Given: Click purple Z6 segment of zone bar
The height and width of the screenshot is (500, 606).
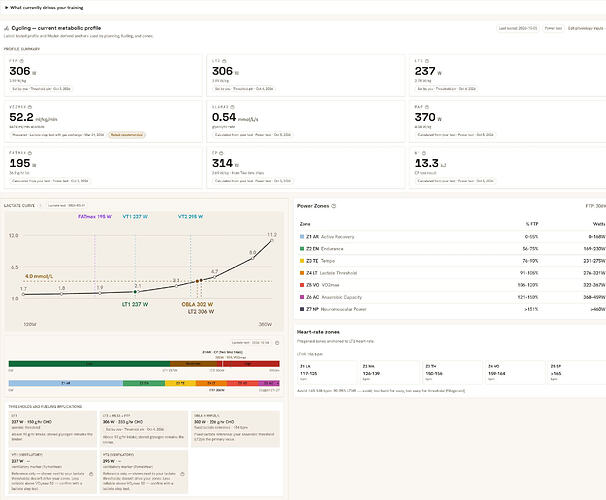Looking at the screenshot, I should pyautogui.click(x=269, y=383).
